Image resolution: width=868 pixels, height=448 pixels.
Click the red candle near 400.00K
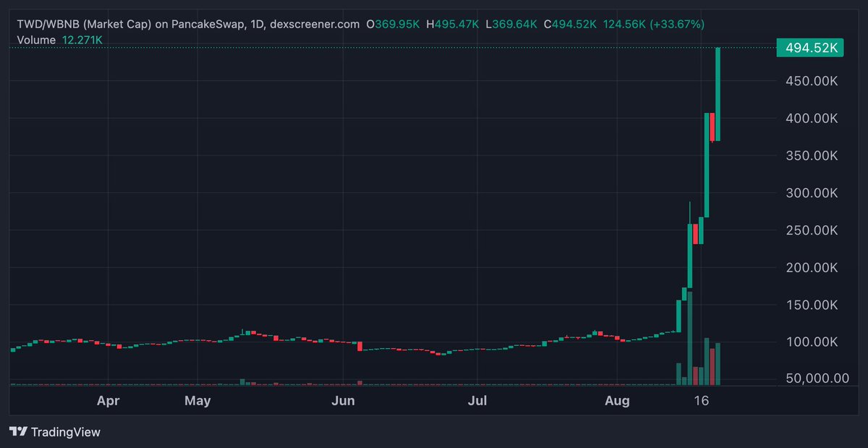pyautogui.click(x=712, y=127)
